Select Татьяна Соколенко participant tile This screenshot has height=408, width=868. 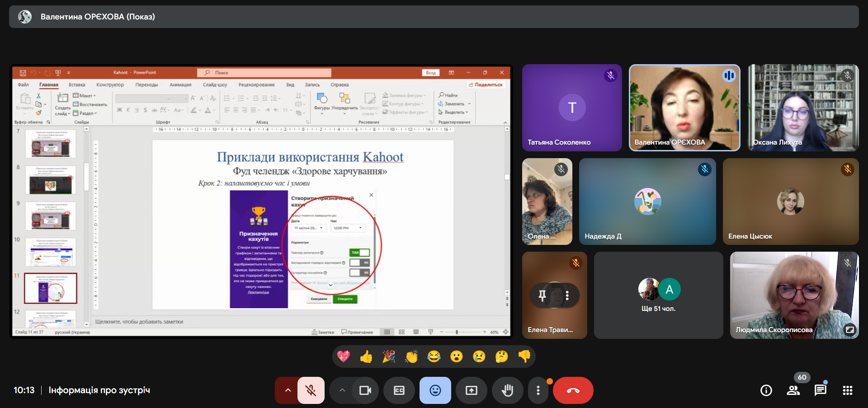[x=572, y=108]
